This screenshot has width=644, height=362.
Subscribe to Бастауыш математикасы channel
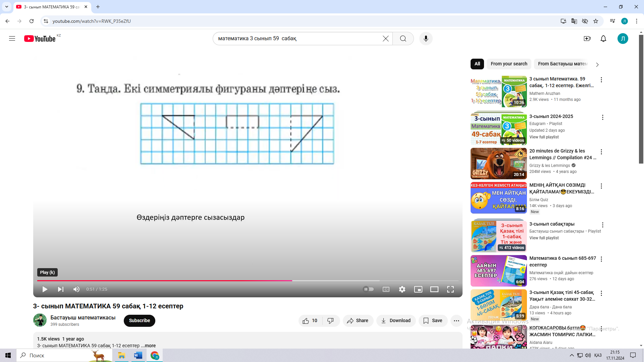[139, 321]
